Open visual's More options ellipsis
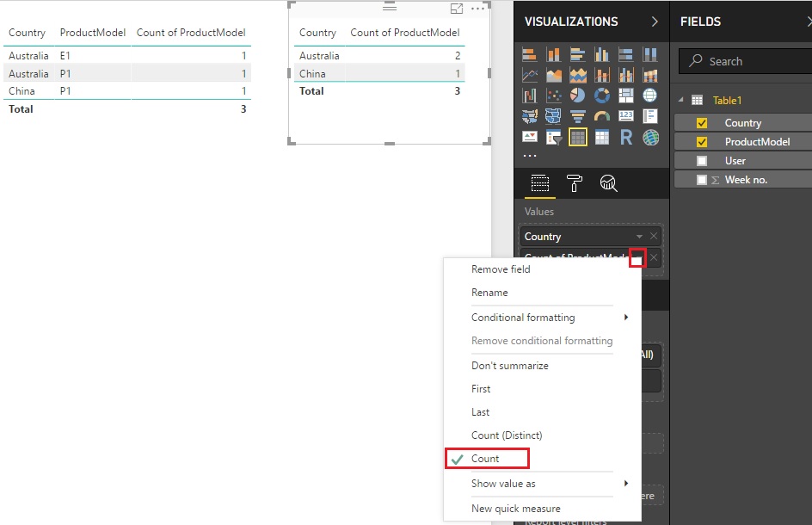This screenshot has height=525, width=812. [x=478, y=9]
